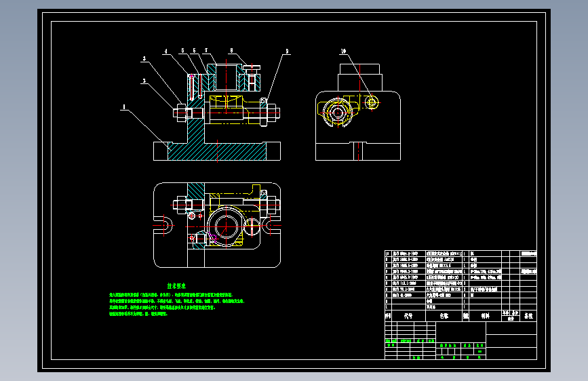Viewport: 588px width, 381px height.
Task: Click part balloon number 10 on side view
Action: [343, 52]
